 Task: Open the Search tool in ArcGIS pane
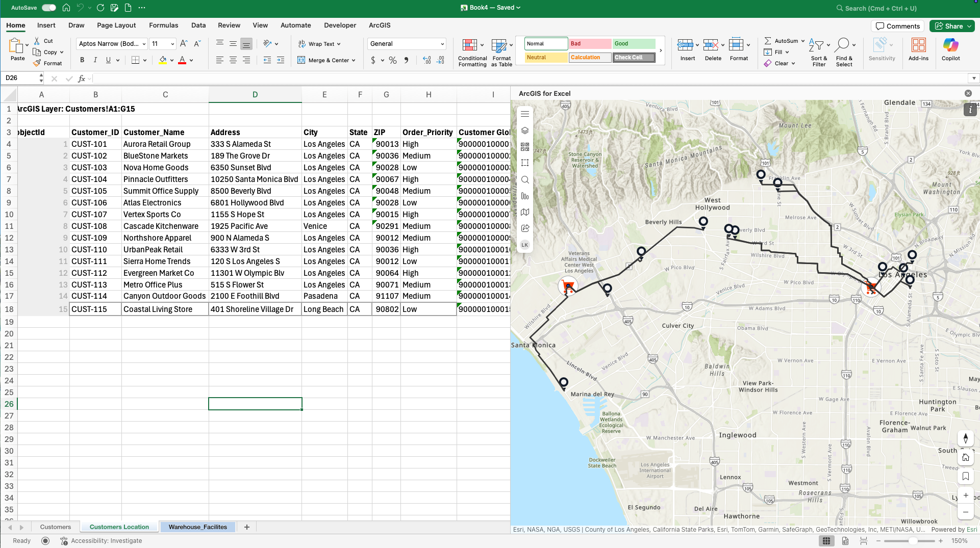point(525,179)
